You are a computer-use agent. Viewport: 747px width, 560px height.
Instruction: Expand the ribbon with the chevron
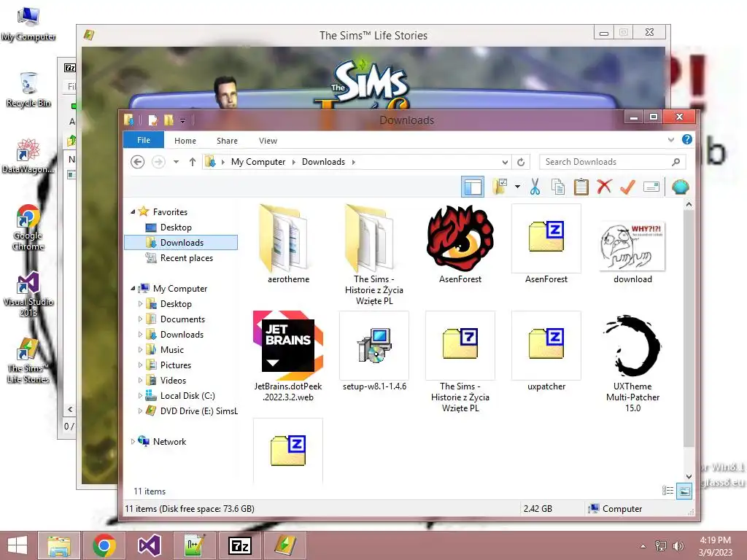[671, 139]
